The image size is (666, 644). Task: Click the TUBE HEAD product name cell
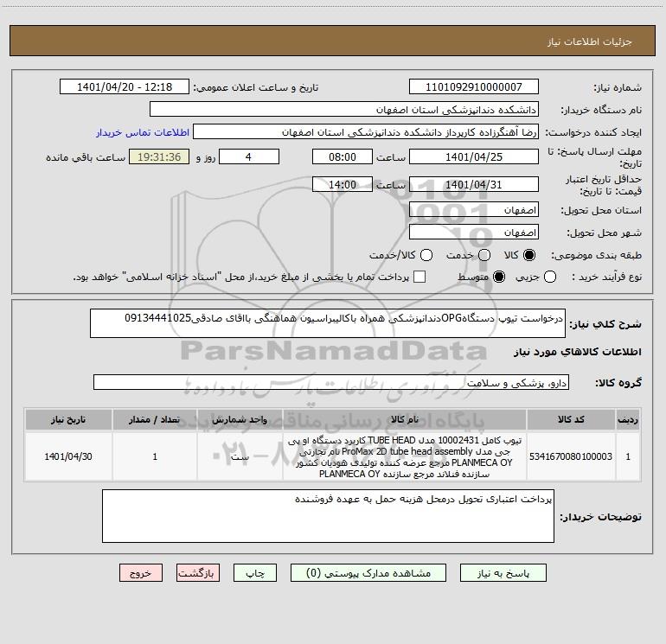point(405,456)
